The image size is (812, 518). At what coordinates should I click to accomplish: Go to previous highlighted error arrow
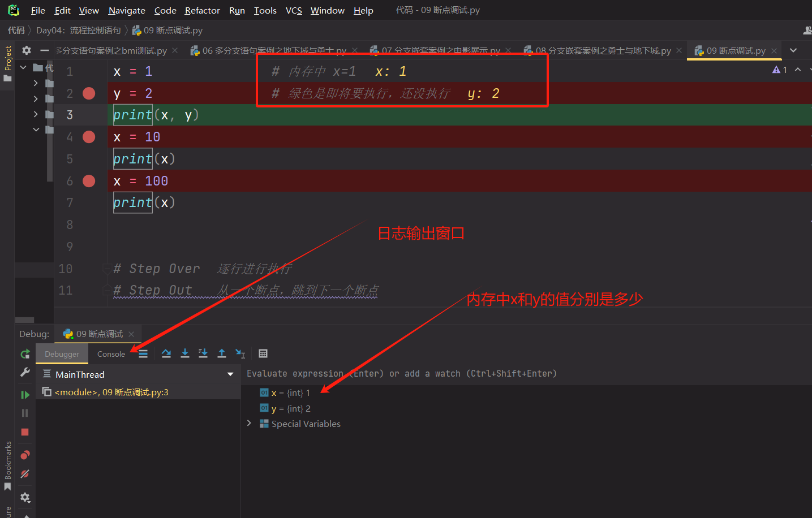798,70
